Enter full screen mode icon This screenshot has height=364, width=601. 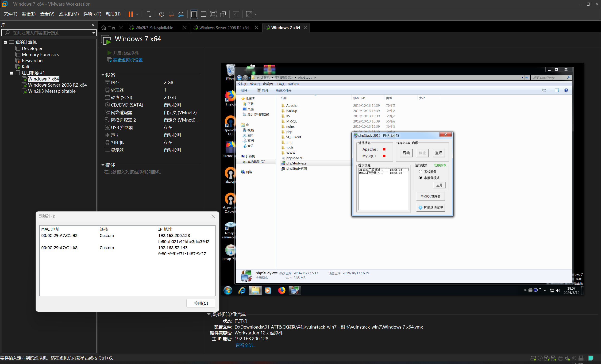coord(213,14)
